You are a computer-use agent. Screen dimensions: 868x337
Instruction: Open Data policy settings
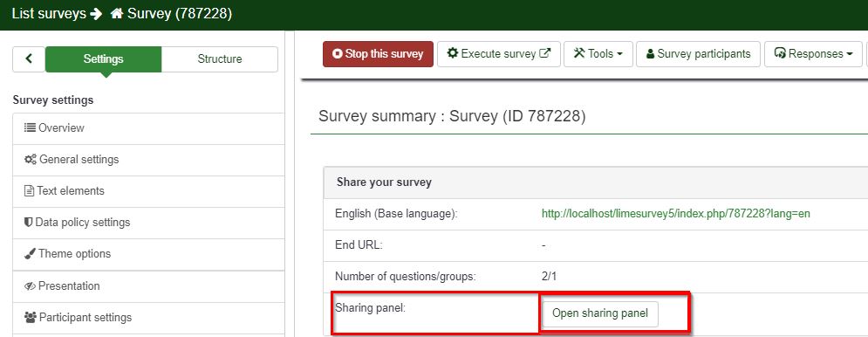(148, 223)
